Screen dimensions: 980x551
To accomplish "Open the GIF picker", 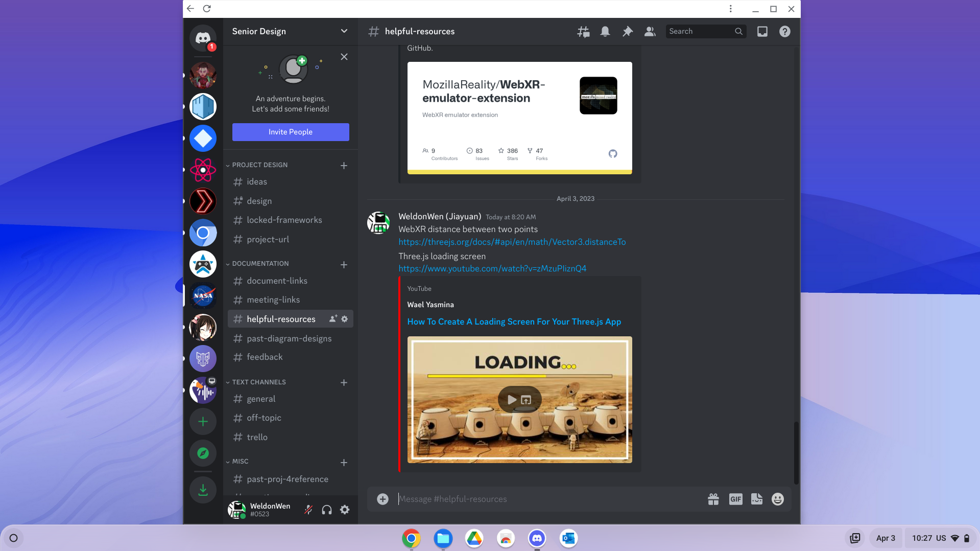I will pyautogui.click(x=735, y=499).
